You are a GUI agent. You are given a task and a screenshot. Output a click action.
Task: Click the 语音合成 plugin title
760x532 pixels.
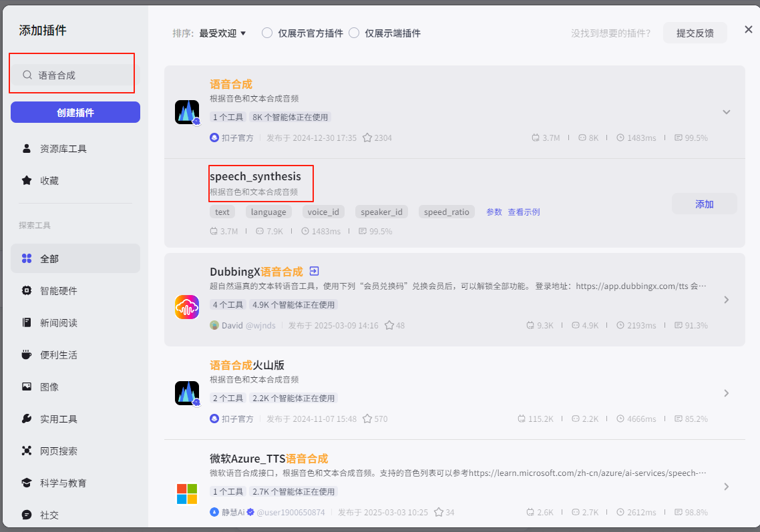tap(231, 84)
